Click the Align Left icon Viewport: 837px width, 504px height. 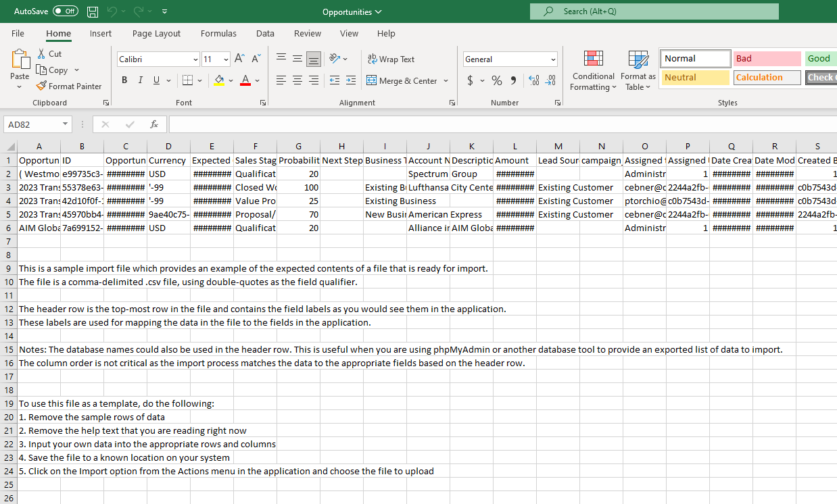281,80
